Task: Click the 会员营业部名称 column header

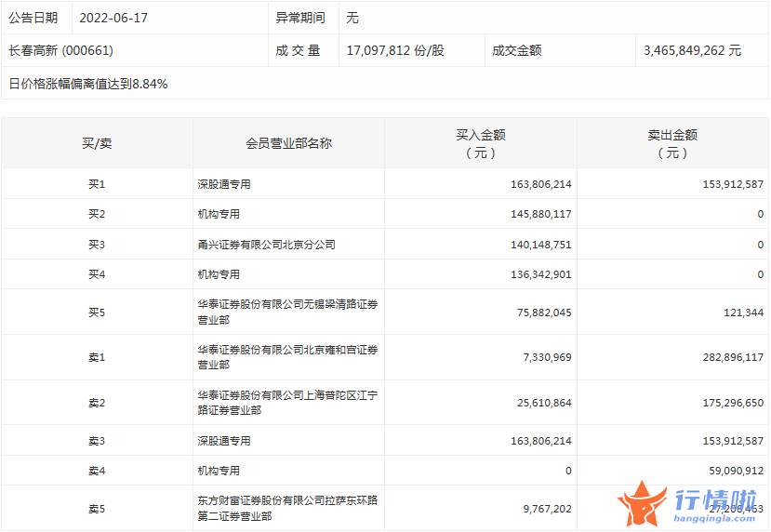Action: pos(288,143)
